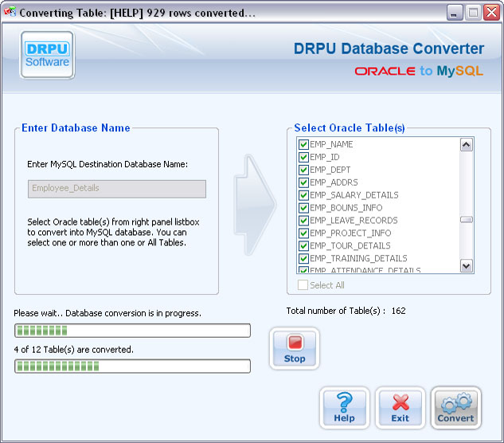The width and height of the screenshot is (504, 443).
Task: Uncheck the EMP_NAME table checkbox
Action: [x=303, y=144]
